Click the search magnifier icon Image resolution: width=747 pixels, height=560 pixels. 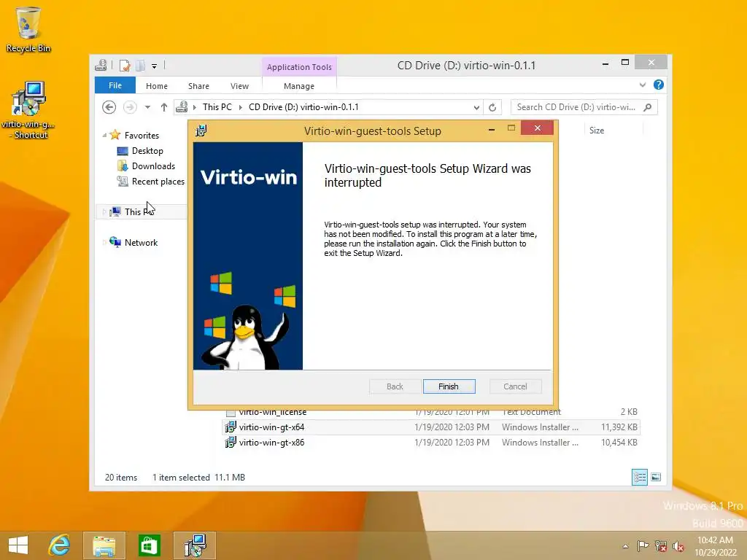tap(648, 108)
